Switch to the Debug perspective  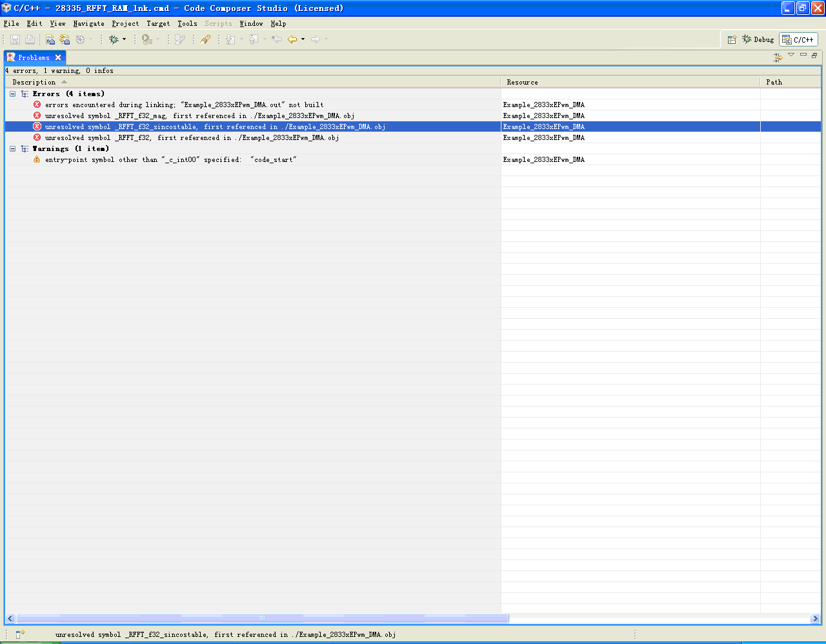[x=758, y=39]
